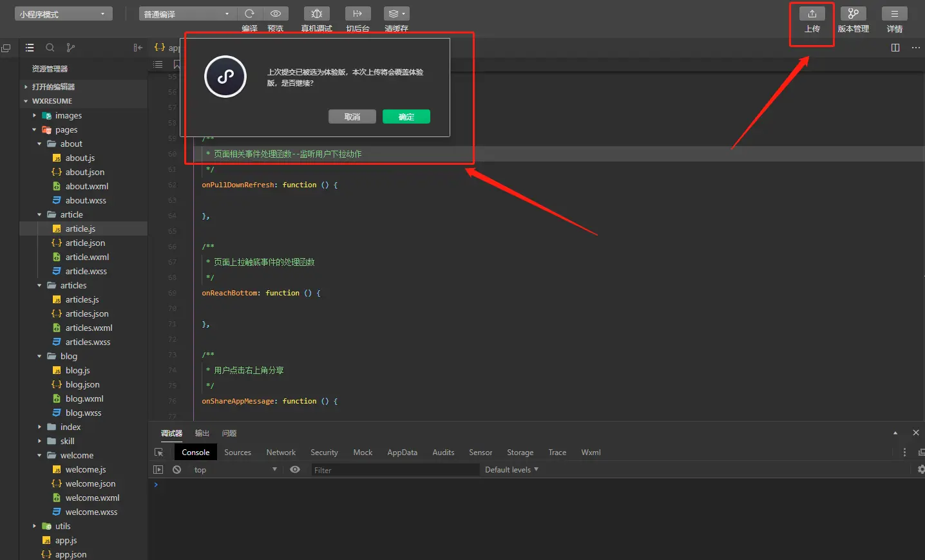
Task: Open 真机调试 remote debug tool
Action: click(317, 14)
